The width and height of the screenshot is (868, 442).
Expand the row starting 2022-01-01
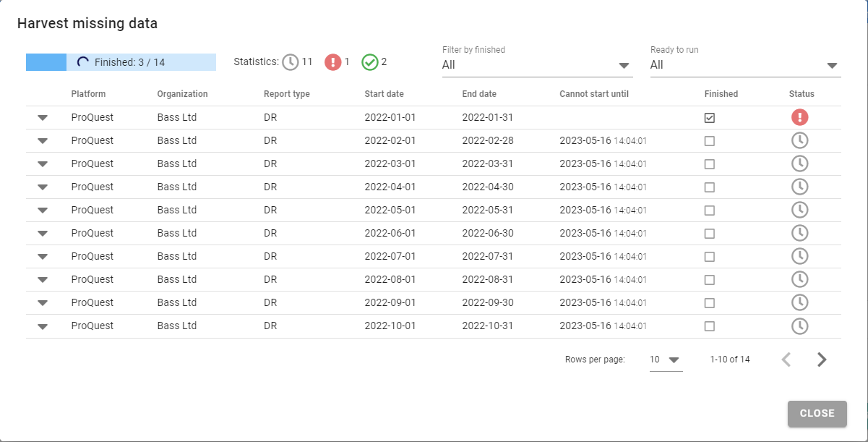43,118
